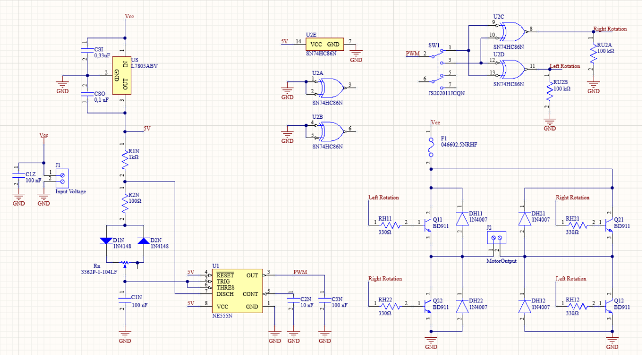
Task: Pick the R2N 100Ω resistor symbol
Action: [x=125, y=203]
